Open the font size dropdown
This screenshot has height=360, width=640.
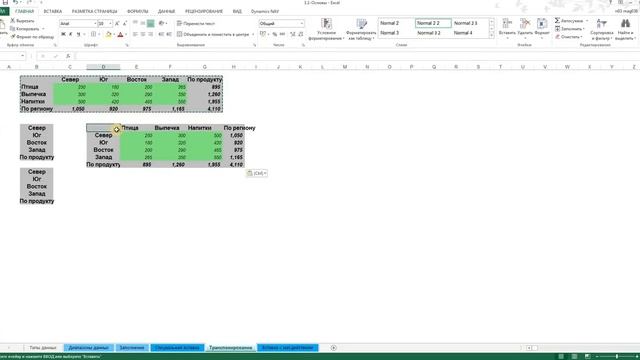pyautogui.click(x=110, y=24)
